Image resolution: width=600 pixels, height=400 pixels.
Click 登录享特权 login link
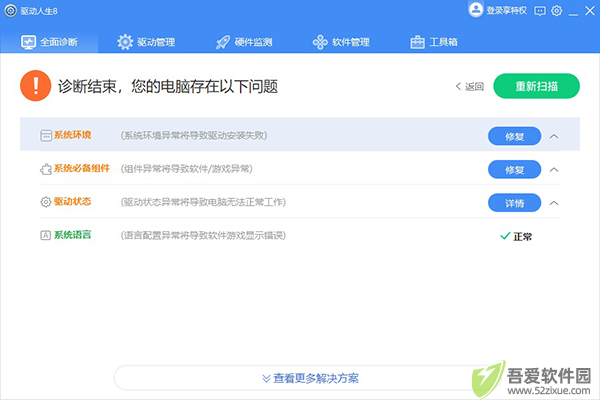point(506,10)
